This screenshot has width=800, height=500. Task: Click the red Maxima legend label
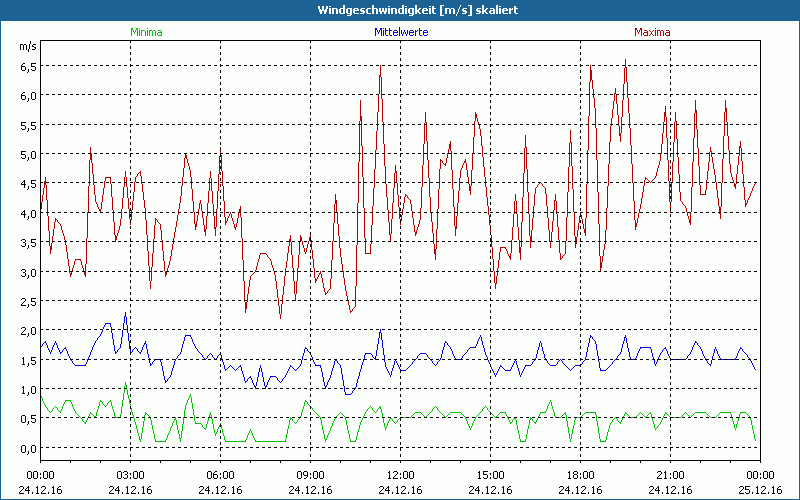[653, 32]
